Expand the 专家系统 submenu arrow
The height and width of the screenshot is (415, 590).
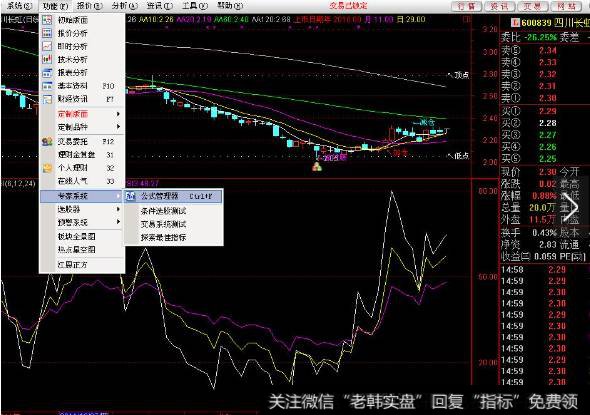coord(118,196)
